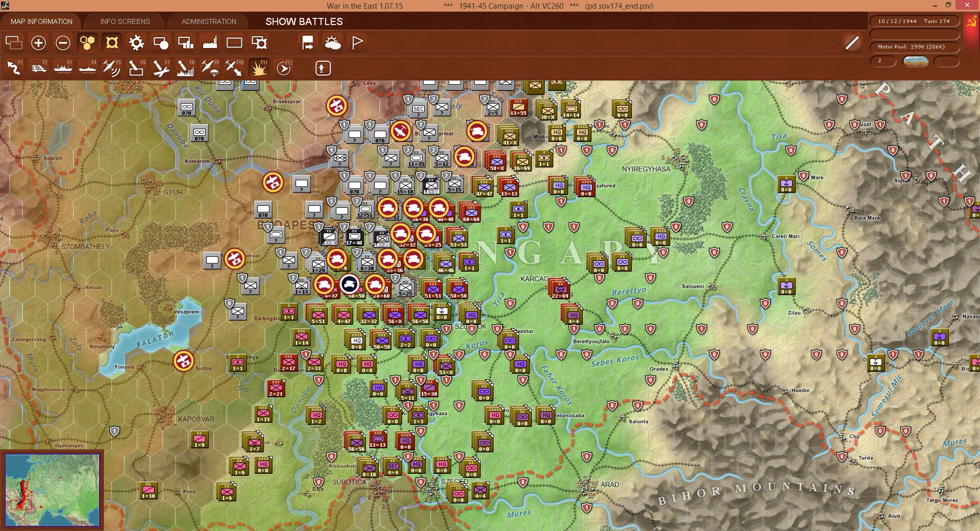The image size is (980, 531).
Task: Click the SHOW BATTLES mode title
Action: click(304, 21)
